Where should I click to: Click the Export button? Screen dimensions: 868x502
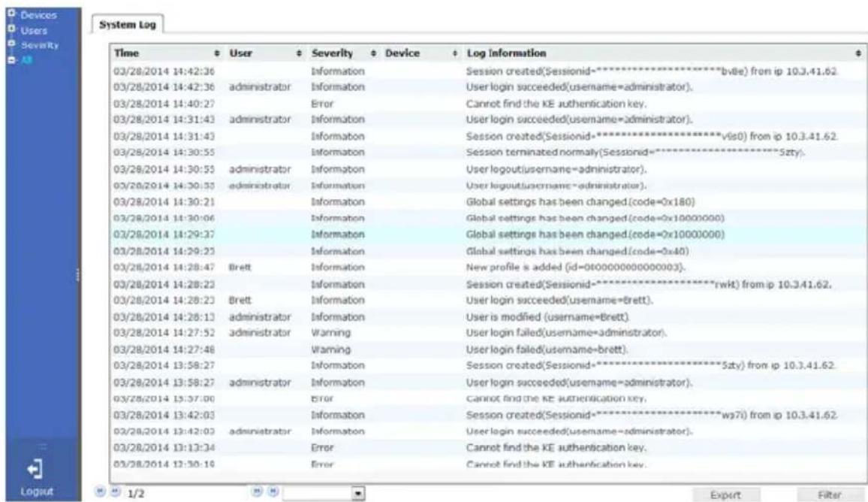pyautogui.click(x=725, y=494)
